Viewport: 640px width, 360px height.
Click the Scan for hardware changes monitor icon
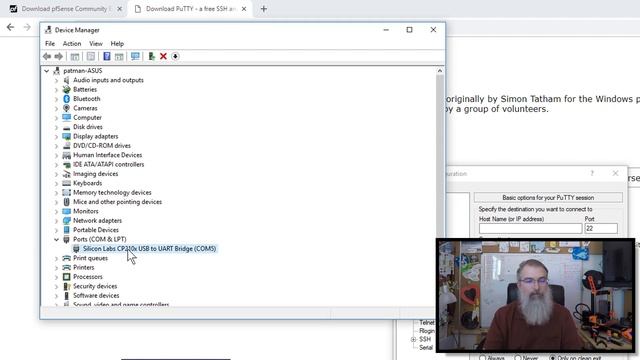pyautogui.click(x=135, y=56)
